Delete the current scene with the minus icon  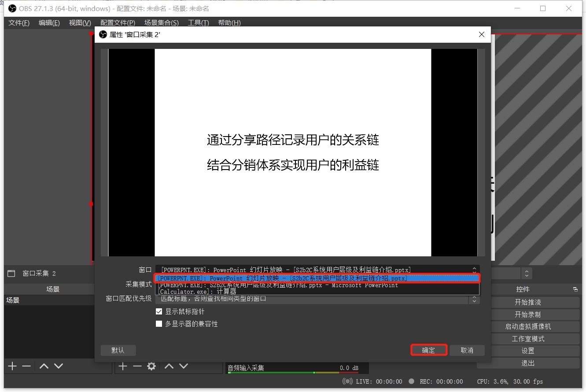pyautogui.click(x=26, y=366)
